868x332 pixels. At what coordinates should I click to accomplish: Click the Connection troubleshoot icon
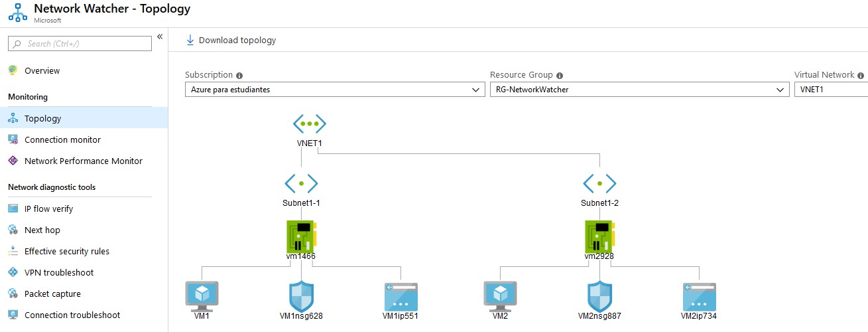[13, 315]
